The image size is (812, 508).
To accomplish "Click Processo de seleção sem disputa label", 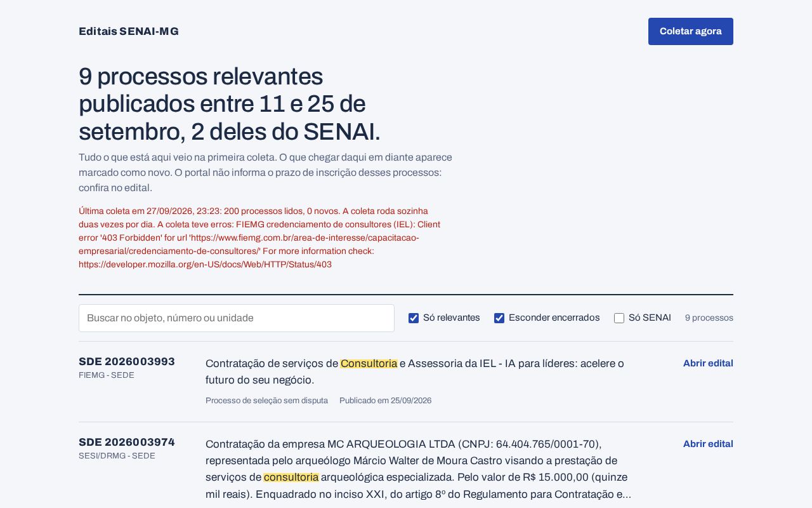I will pos(266,401).
